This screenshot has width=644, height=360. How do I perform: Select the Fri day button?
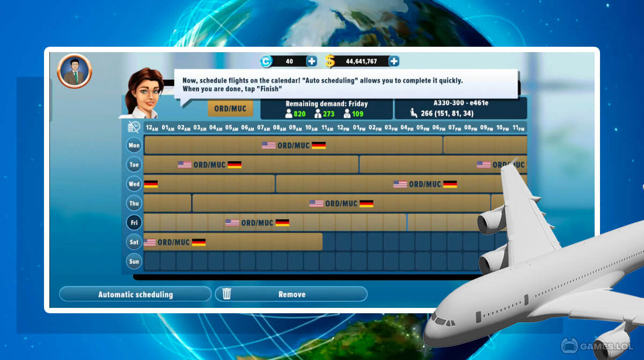[x=134, y=222]
